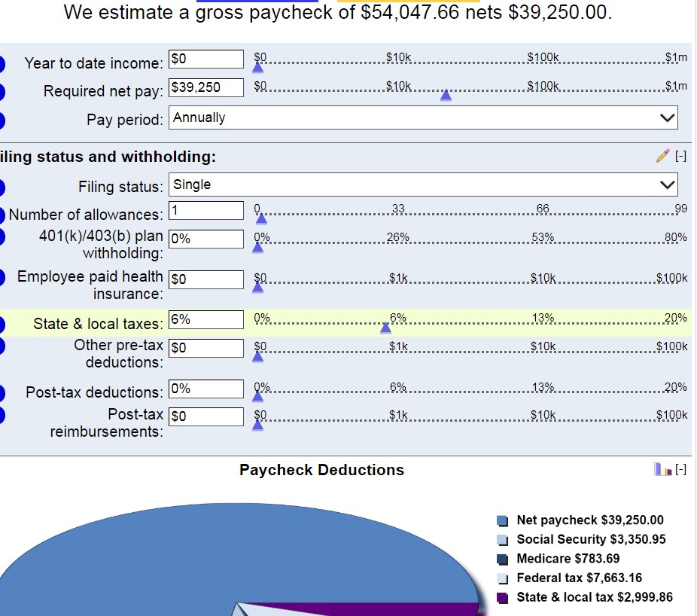697x616 pixels.
Task: Open the Filing status dropdown
Action: pyautogui.click(x=424, y=184)
